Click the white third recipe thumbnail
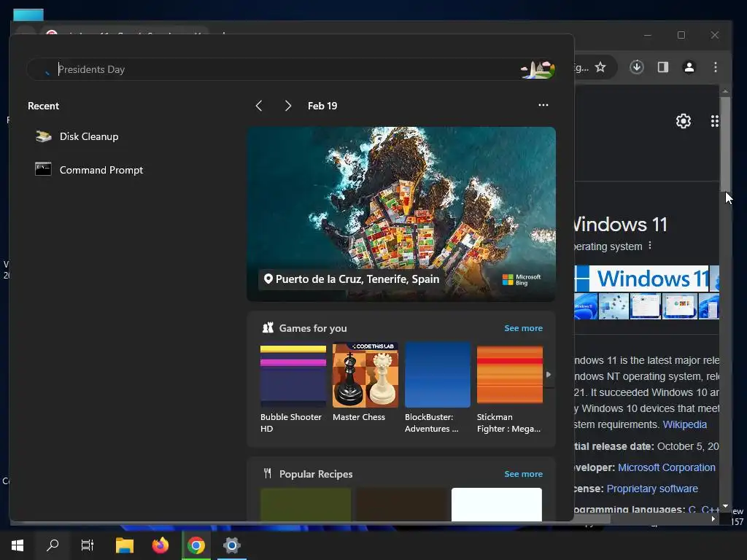 tap(496, 505)
